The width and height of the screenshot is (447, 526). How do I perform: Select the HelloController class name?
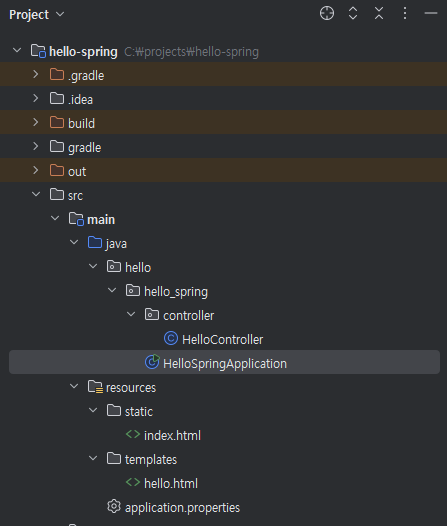click(222, 339)
